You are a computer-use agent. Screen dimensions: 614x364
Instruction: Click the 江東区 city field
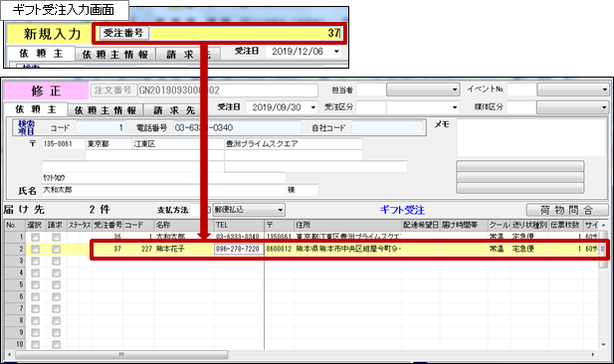178,144
